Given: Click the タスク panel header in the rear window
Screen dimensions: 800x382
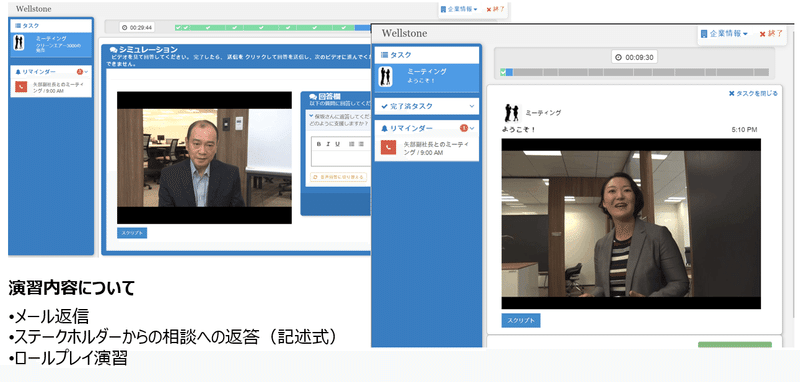Looking at the screenshot, I should pyautogui.click(x=51, y=26).
